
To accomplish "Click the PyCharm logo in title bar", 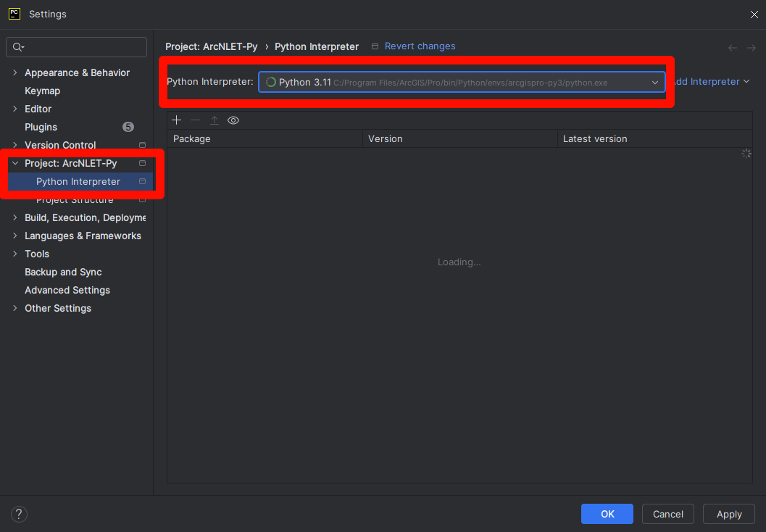I will 14,14.
